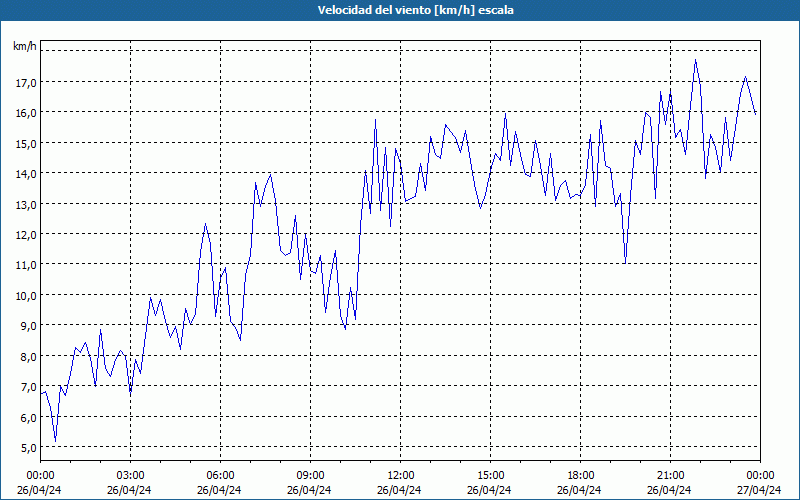This screenshot has height=500, width=800.
Task: Click the 17,0 y-axis value
Action: point(26,82)
